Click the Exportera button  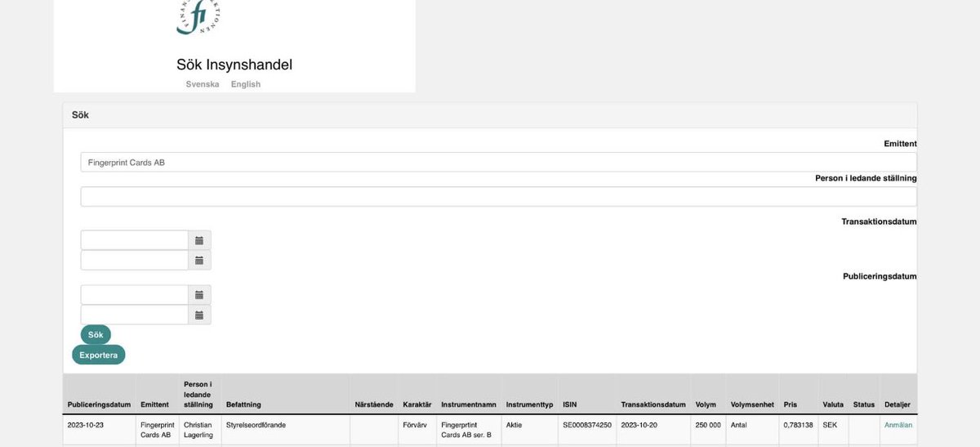click(x=99, y=355)
